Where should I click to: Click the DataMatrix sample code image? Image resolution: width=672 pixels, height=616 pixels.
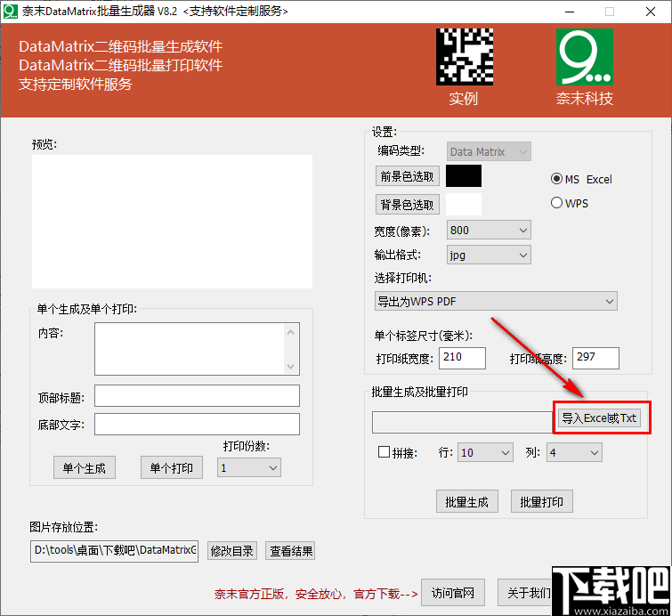click(x=464, y=57)
